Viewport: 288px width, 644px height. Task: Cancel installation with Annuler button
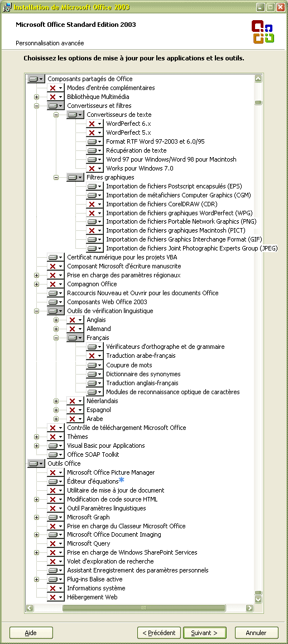[257, 633]
